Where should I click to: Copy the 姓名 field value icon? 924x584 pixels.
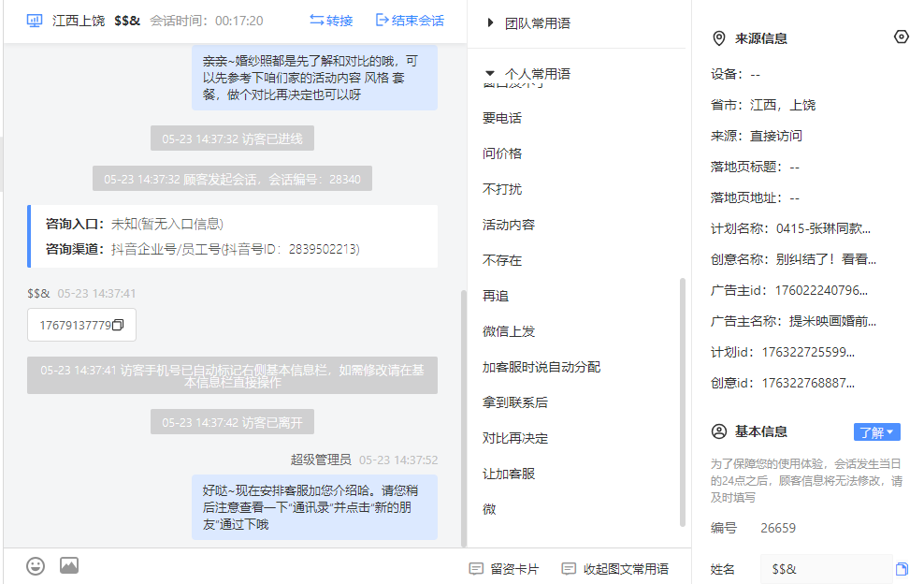tap(902, 569)
